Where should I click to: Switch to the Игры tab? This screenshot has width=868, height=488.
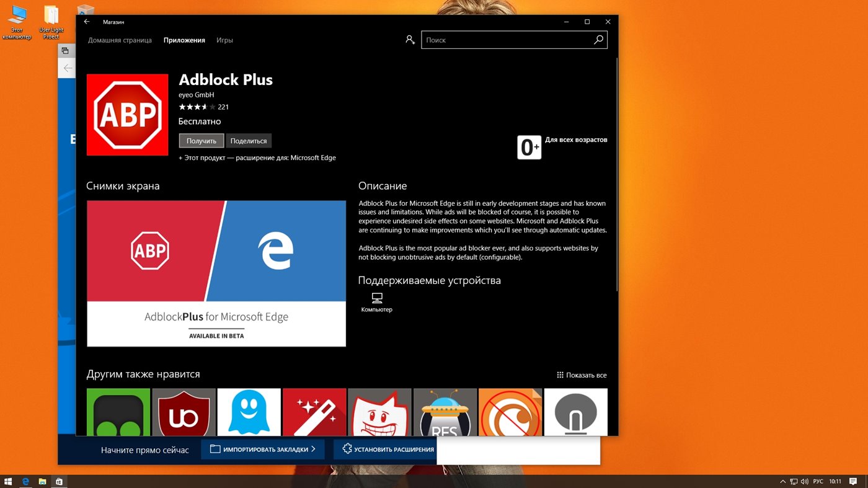click(224, 40)
